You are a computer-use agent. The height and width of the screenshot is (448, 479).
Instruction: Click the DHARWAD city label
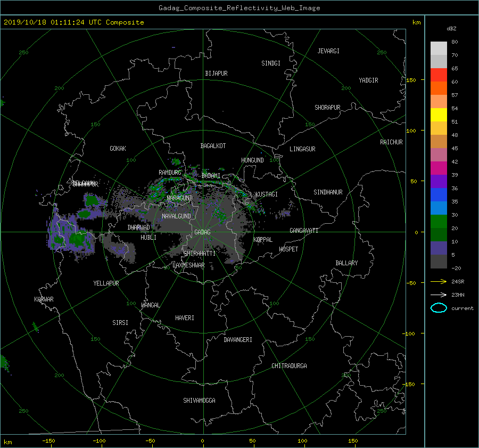pos(138,227)
